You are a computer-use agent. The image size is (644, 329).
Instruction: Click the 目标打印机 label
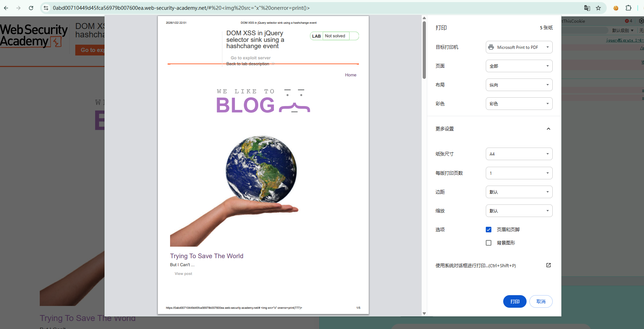pos(447,47)
